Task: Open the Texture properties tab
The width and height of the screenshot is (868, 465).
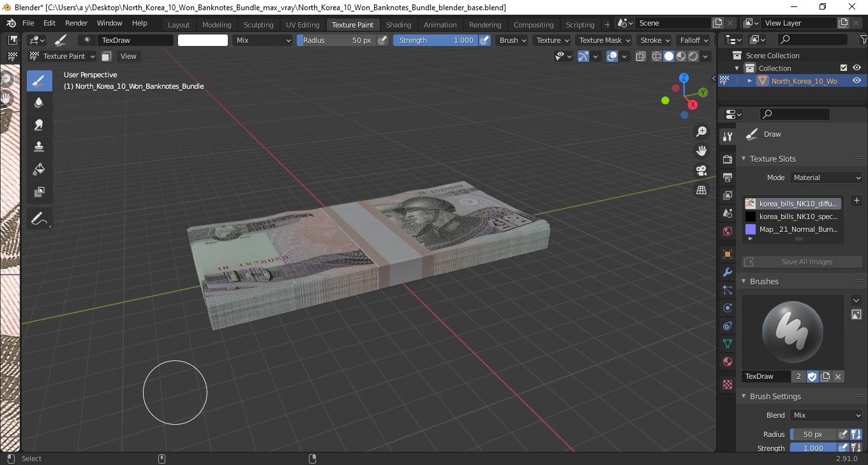Action: 727,385
